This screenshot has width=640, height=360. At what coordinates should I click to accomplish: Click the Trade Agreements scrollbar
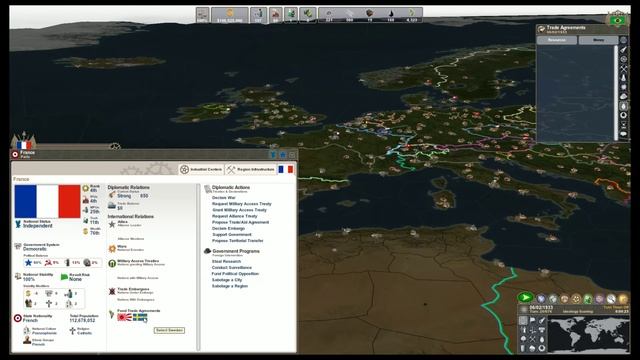pos(616,93)
